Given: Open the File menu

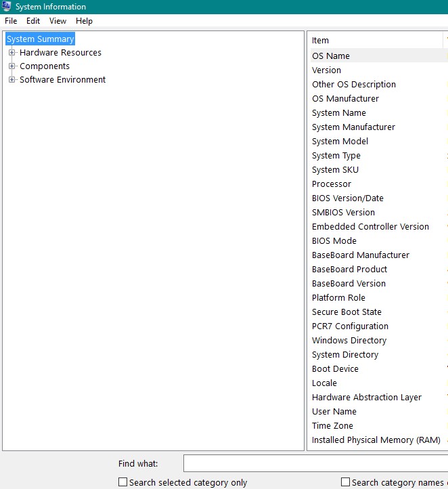Looking at the screenshot, I should [11, 21].
